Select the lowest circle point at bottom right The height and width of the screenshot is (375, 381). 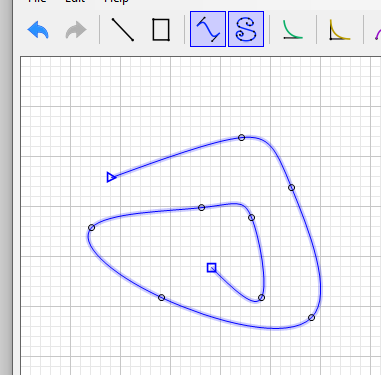311,318
